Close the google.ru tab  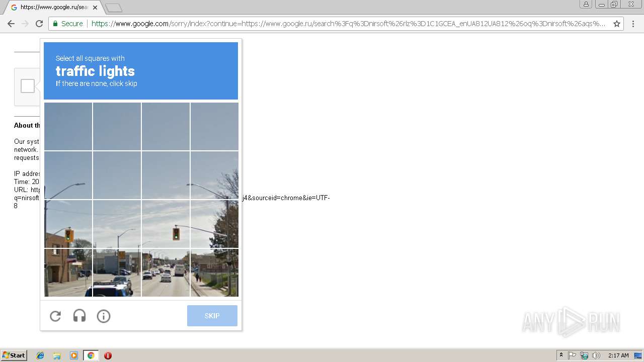click(x=95, y=8)
